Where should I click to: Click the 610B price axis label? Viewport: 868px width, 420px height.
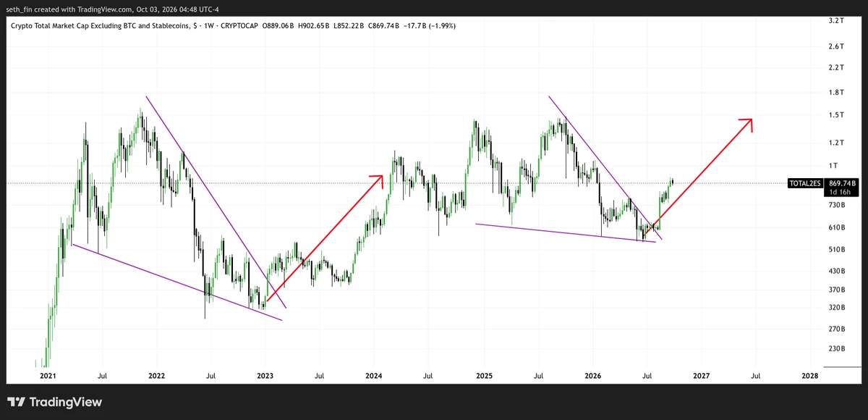[x=838, y=227]
